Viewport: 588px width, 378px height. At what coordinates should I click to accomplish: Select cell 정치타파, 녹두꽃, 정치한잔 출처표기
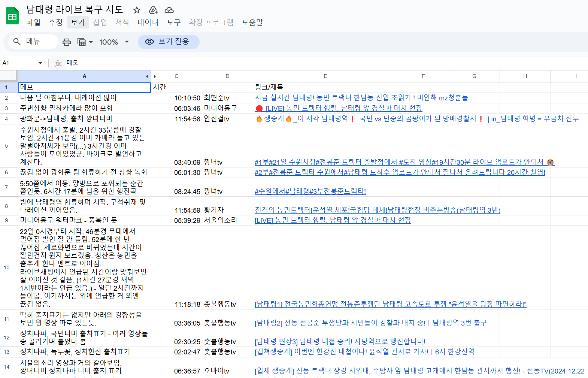pyautogui.click(x=85, y=352)
